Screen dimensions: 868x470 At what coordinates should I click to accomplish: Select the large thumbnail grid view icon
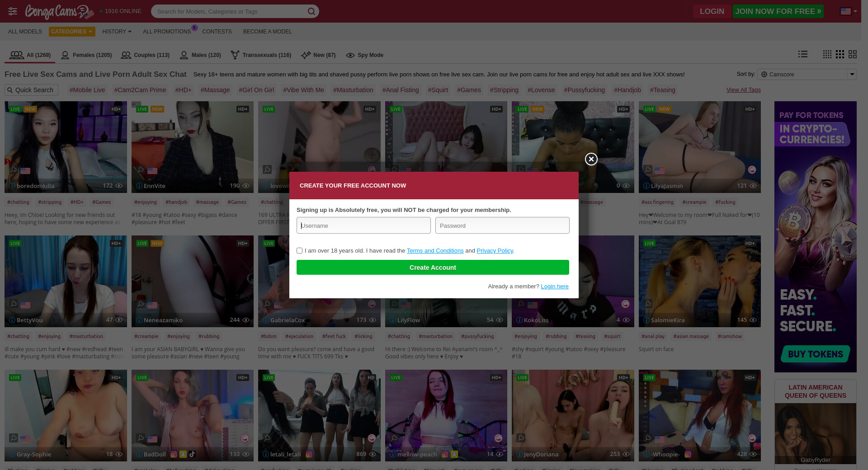tap(853, 54)
